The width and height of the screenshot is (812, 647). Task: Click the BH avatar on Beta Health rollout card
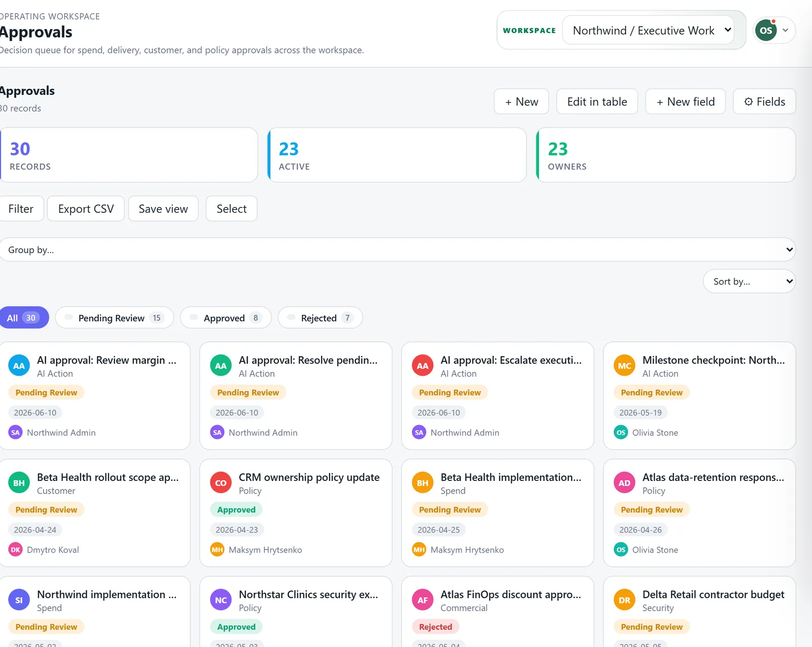pyautogui.click(x=19, y=483)
